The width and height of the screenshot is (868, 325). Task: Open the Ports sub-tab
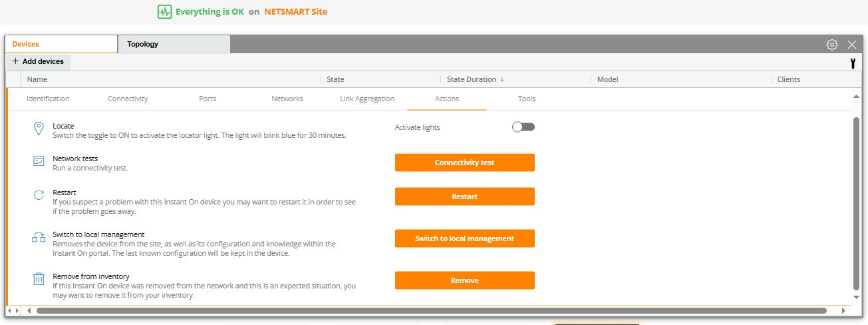[x=208, y=99]
